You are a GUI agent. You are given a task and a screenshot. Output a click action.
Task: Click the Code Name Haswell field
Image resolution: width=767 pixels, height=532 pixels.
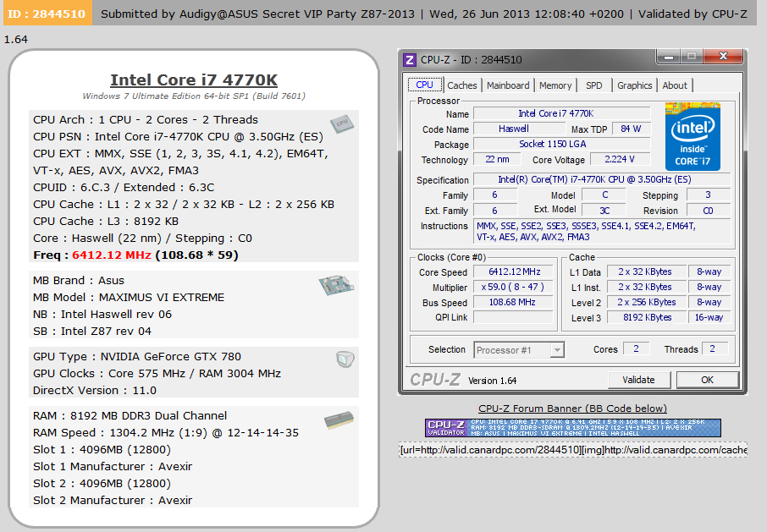click(x=520, y=129)
